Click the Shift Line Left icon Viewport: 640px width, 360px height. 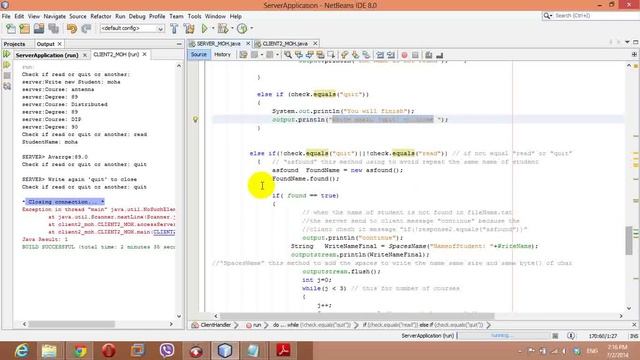pyautogui.click(x=380, y=55)
